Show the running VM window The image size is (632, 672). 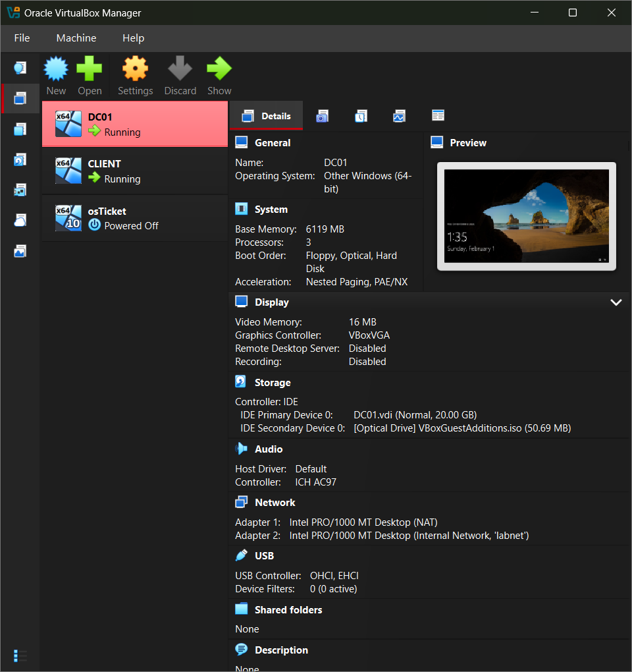[x=219, y=76]
